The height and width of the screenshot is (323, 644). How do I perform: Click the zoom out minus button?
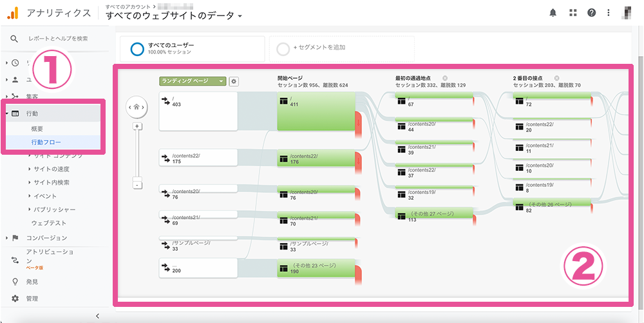coord(138,185)
